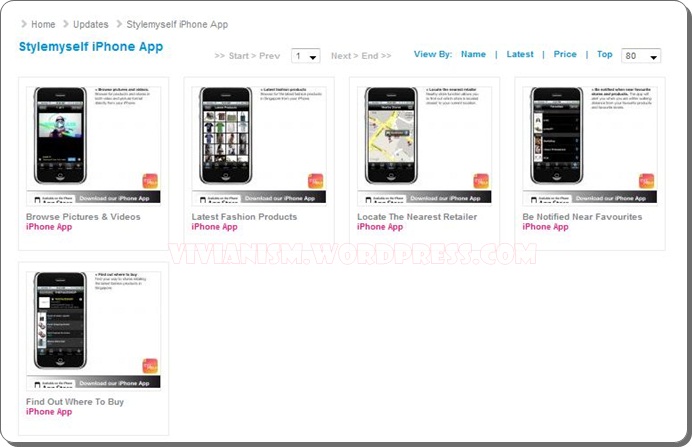Click App Store badge in Where To Buy card
Screen dimensions: 692x447
[x=53, y=384]
